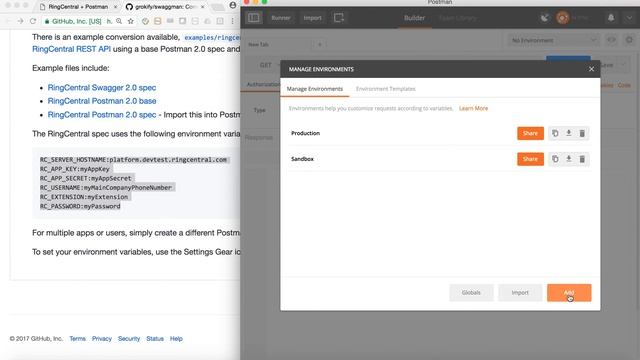Viewport: 640px width, 360px height.
Task: Click the orange Add button
Action: (x=569, y=293)
